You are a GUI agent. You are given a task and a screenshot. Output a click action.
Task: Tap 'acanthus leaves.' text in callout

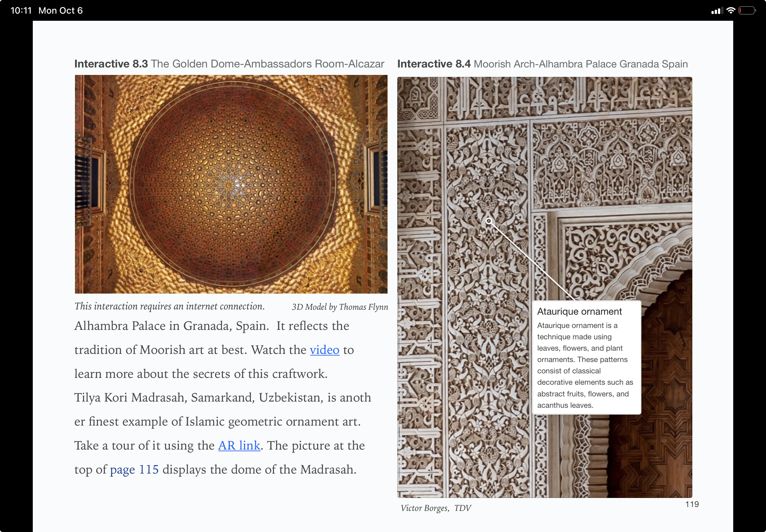(x=565, y=405)
